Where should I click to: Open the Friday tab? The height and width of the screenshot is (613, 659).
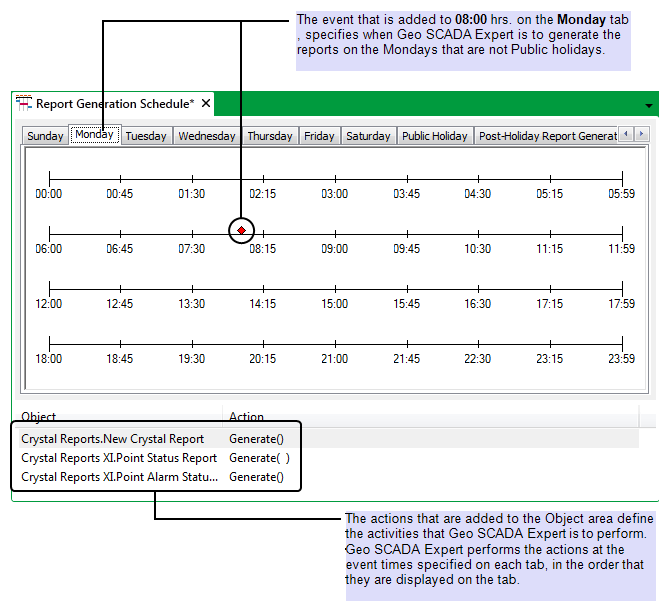[319, 136]
